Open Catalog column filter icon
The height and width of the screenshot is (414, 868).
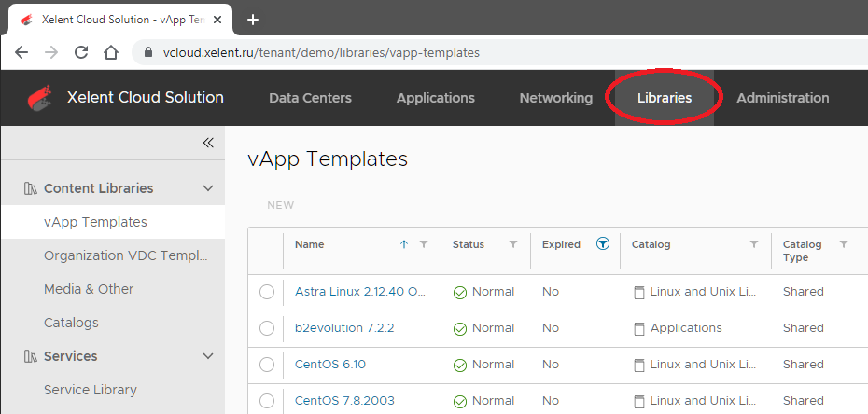coord(753,244)
